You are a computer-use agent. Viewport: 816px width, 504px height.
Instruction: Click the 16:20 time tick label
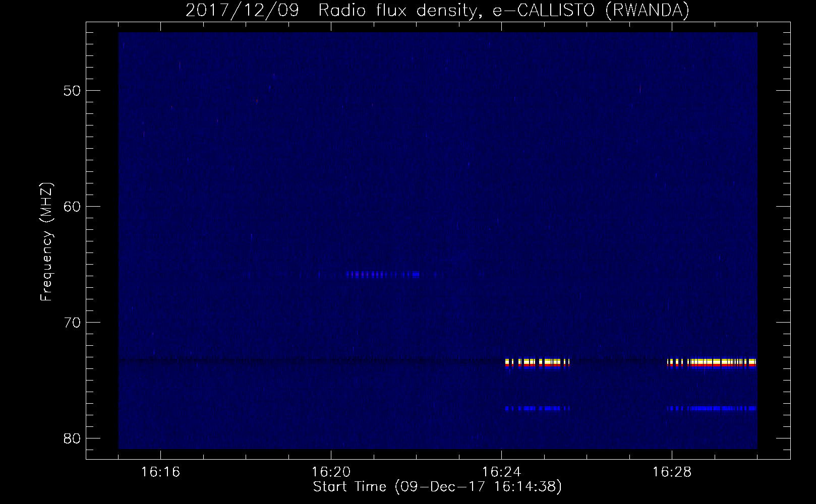pos(331,472)
